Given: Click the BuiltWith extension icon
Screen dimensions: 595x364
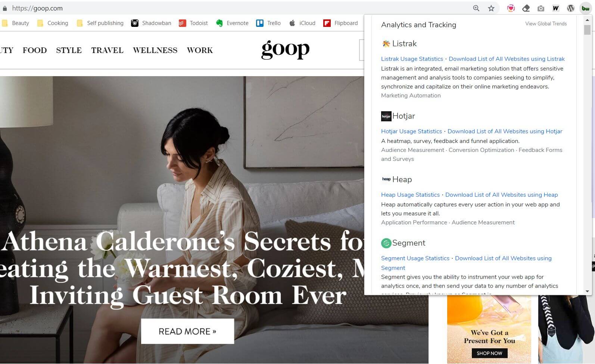Looking at the screenshot, I should point(585,8).
